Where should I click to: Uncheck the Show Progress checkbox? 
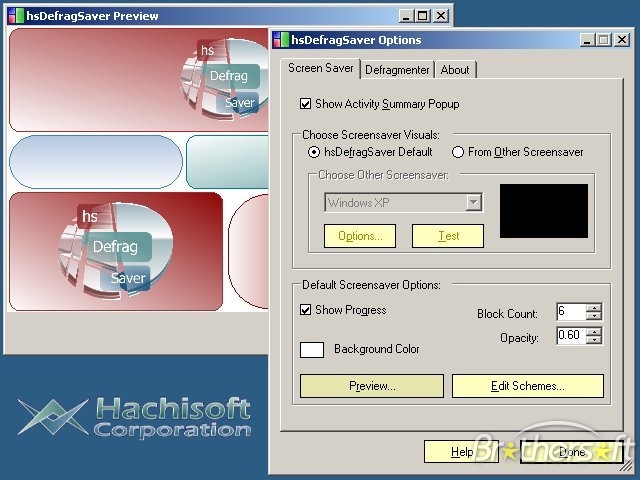[305, 310]
